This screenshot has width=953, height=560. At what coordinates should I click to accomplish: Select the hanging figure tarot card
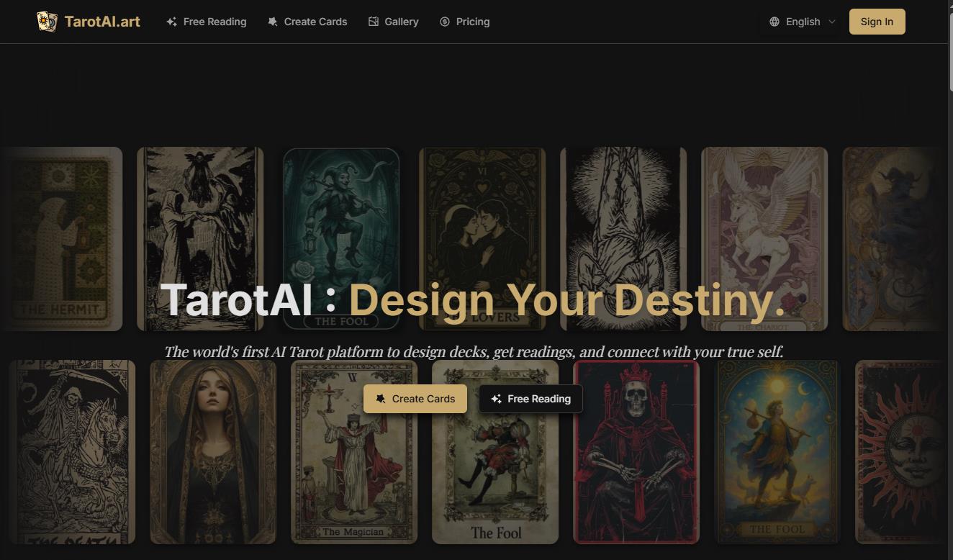tap(623, 239)
